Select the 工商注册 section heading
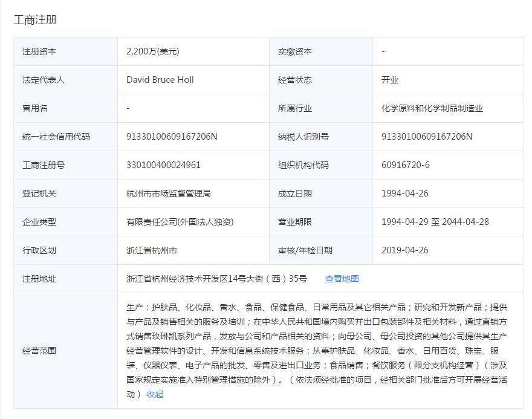This screenshot has width=532, height=419. (x=35, y=20)
